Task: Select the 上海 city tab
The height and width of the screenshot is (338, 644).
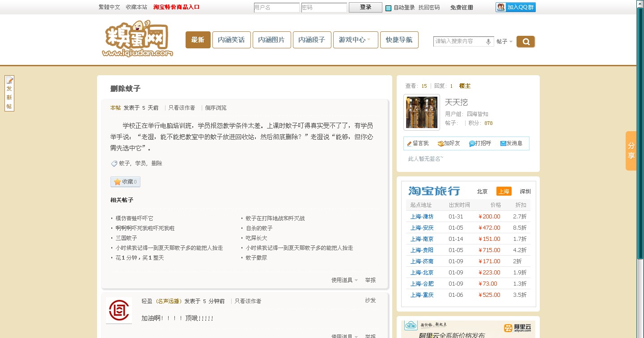Action: [x=504, y=192]
